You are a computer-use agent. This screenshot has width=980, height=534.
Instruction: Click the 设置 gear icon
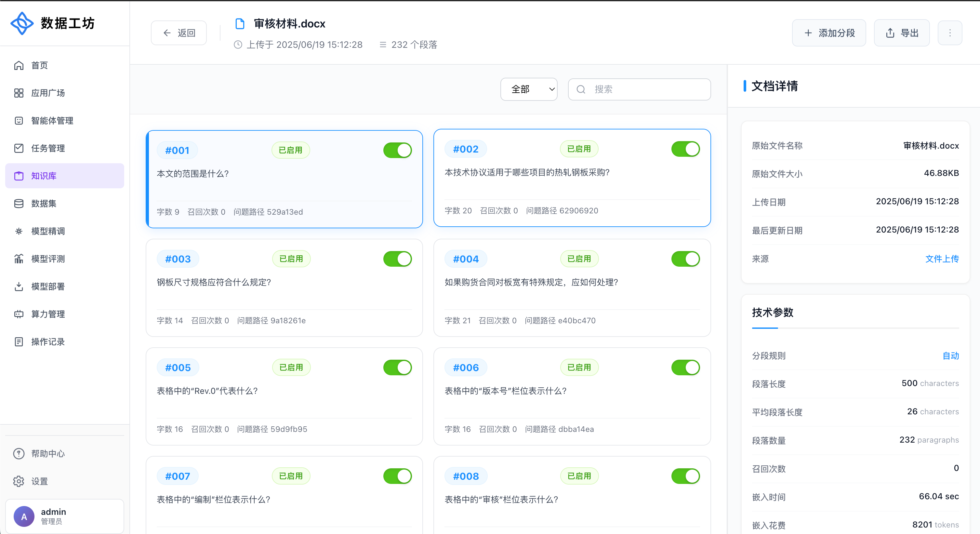pyautogui.click(x=19, y=481)
